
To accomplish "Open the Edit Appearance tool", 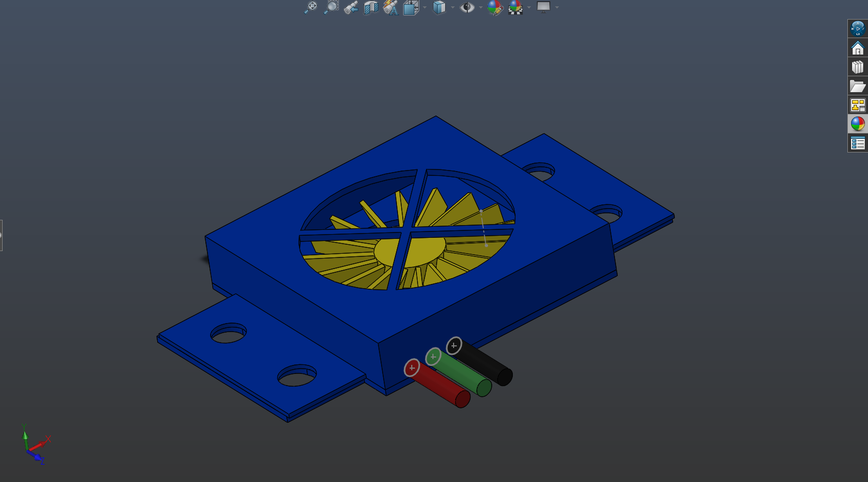I will pos(495,7).
